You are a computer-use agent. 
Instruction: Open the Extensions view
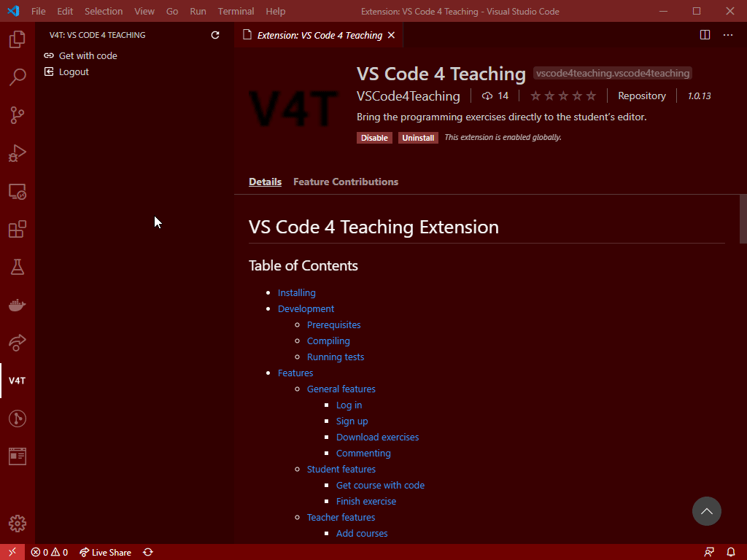click(18, 229)
